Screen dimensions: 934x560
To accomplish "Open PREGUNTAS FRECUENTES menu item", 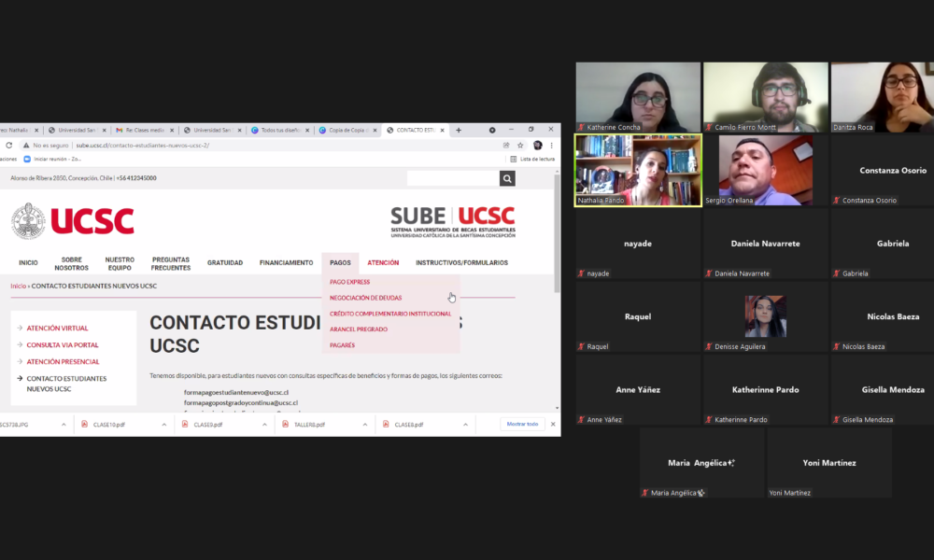I will click(x=171, y=263).
